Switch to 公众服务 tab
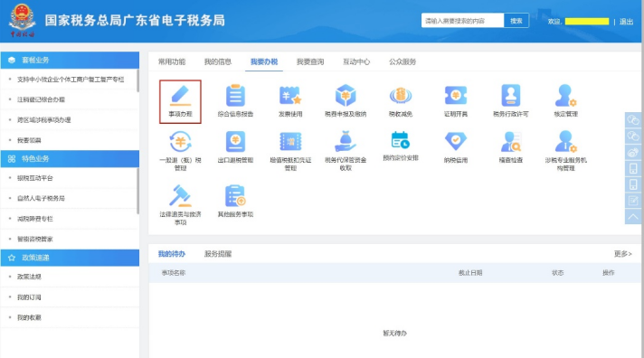This screenshot has width=644, height=358. [x=402, y=62]
